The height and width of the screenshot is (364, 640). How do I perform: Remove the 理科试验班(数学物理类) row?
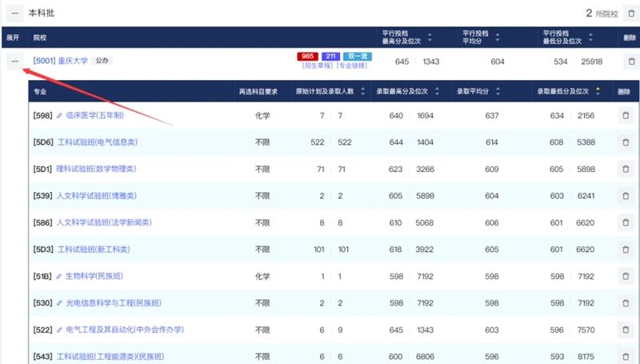tap(625, 170)
